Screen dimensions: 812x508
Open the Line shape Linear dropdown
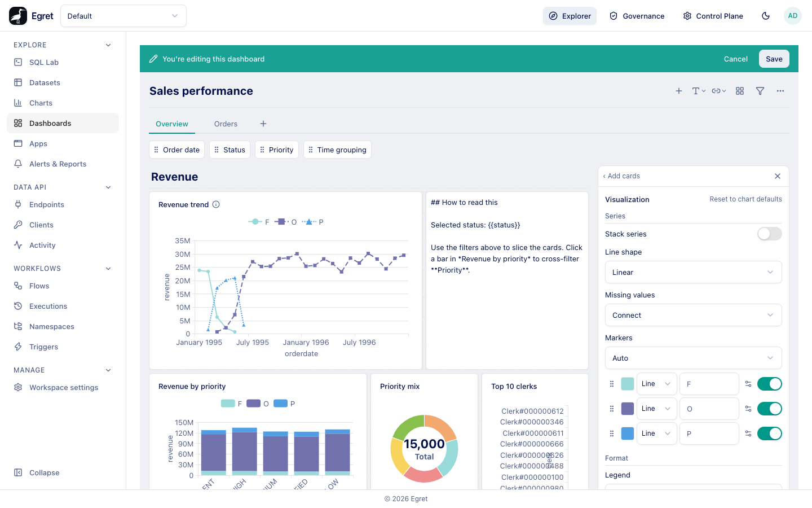[x=694, y=272]
